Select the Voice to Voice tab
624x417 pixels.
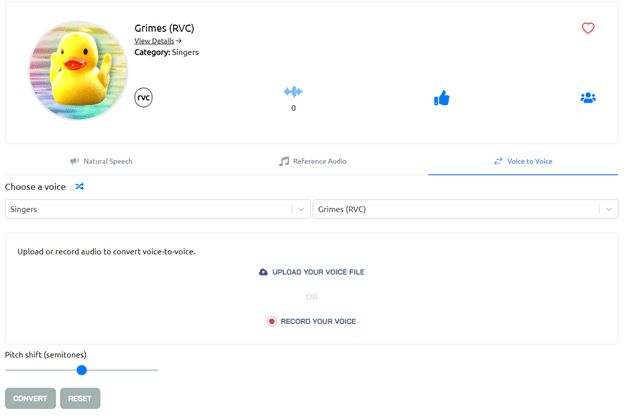pyautogui.click(x=522, y=161)
